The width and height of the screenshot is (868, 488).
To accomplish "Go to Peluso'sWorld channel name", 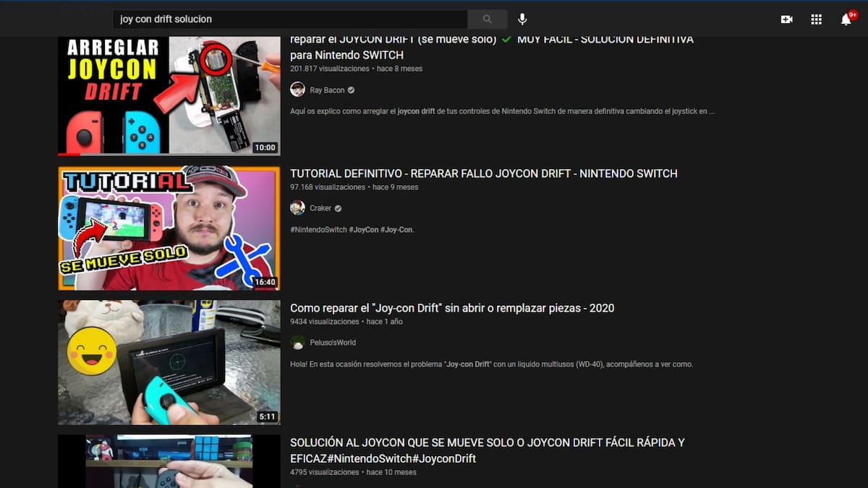I will 333,343.
